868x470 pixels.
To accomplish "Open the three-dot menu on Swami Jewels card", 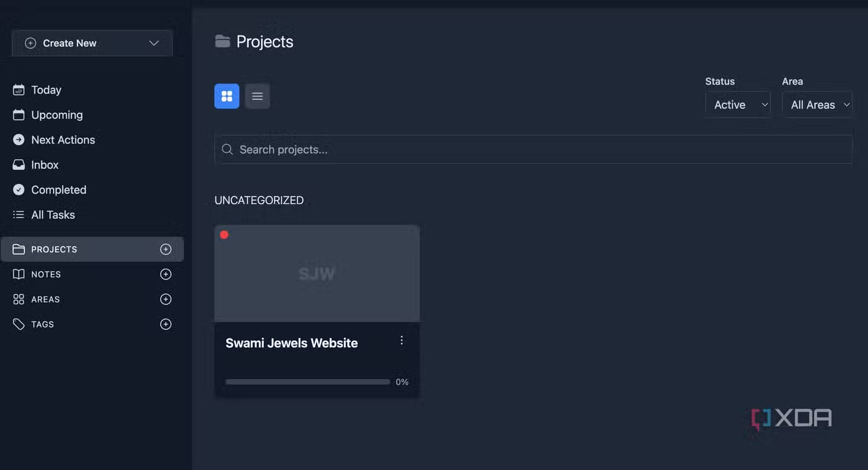I will click(402, 341).
